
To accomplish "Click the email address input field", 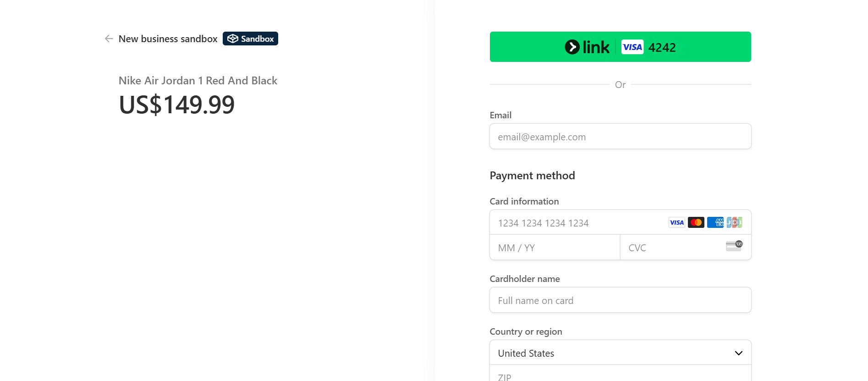I will 620,136.
